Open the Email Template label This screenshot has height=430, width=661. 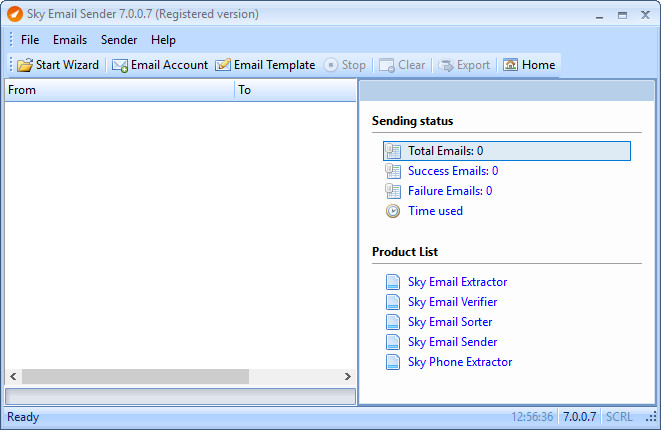[274, 65]
